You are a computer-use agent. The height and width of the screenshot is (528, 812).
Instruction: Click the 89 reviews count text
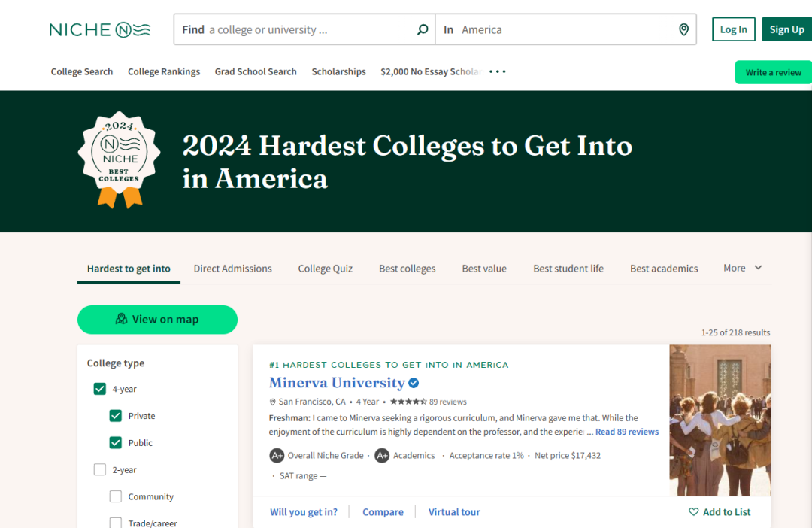[x=447, y=402]
